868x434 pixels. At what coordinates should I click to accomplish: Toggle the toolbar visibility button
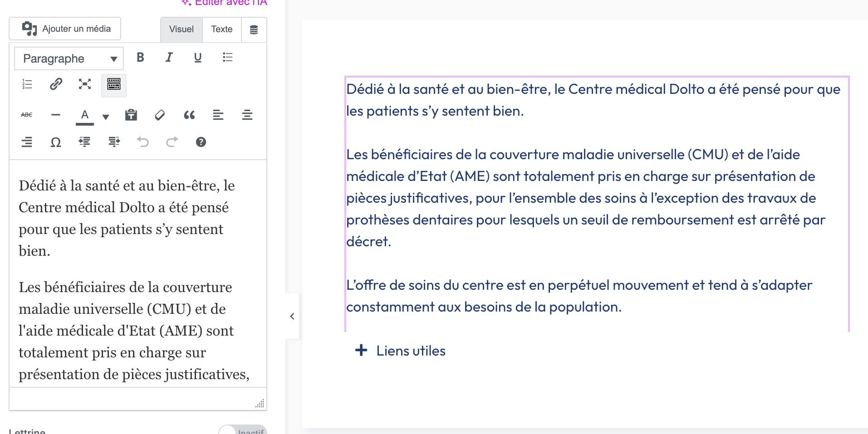(x=113, y=84)
